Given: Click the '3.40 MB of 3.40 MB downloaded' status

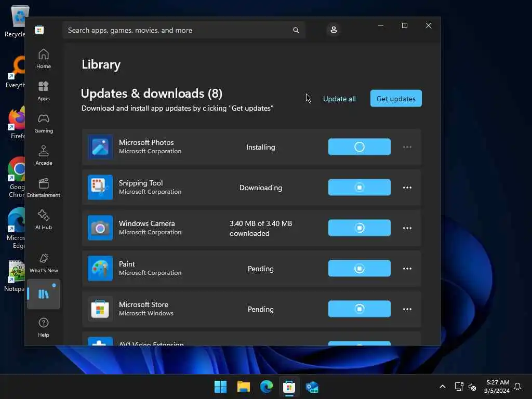Looking at the screenshot, I should [x=261, y=229].
